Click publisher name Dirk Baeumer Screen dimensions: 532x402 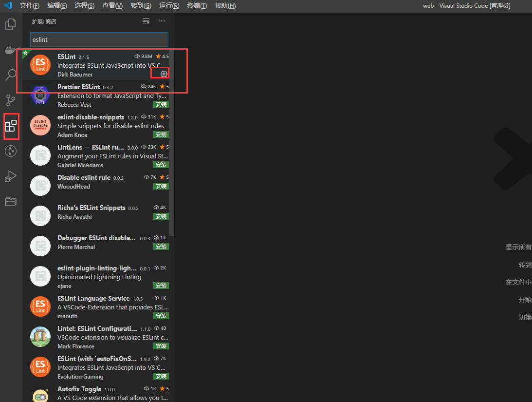coord(75,75)
